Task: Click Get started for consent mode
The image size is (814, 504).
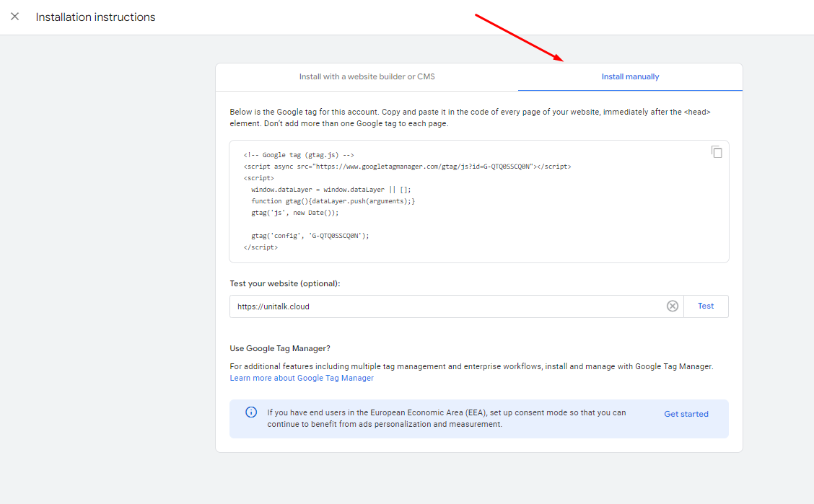Action: (x=686, y=414)
